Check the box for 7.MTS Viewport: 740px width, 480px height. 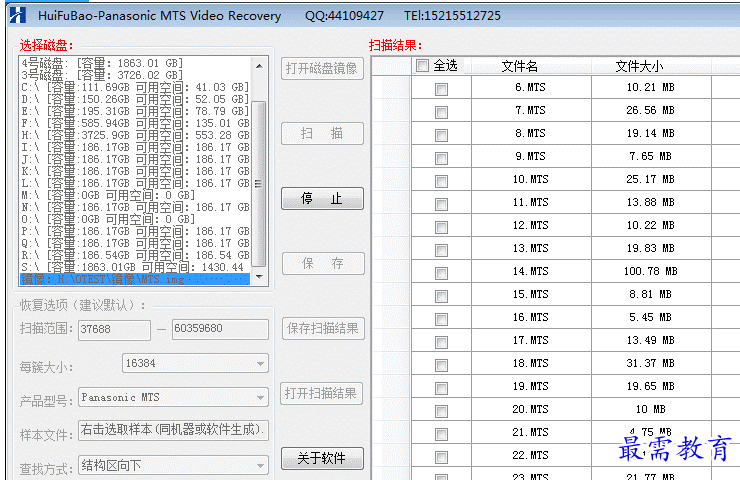[441, 112]
